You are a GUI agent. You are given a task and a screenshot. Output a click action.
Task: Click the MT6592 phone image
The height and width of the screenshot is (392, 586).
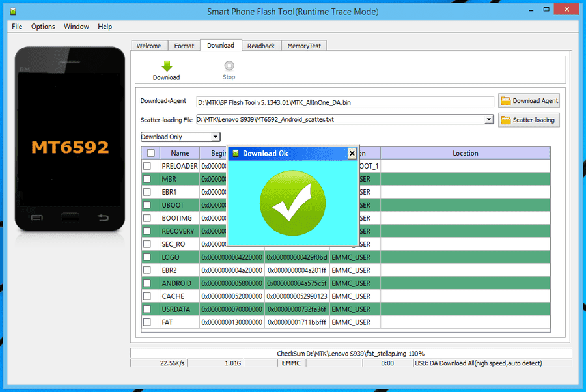70,139
